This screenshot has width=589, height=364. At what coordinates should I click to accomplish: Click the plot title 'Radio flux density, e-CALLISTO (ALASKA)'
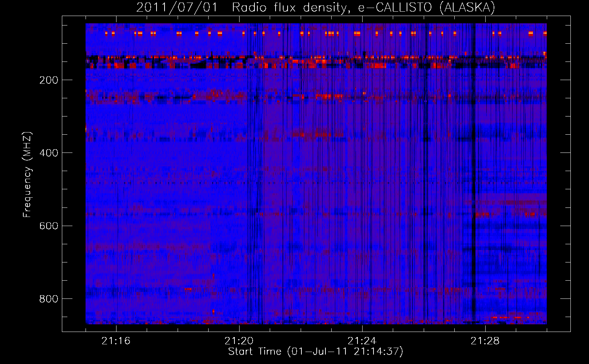(363, 7)
